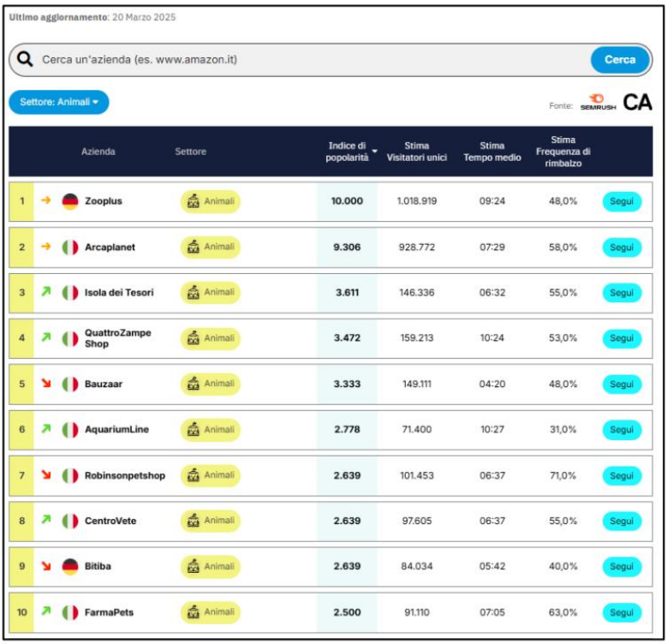Click unique visitors value 1.018.919
Screen dimensions: 667x644
pyautogui.click(x=417, y=201)
